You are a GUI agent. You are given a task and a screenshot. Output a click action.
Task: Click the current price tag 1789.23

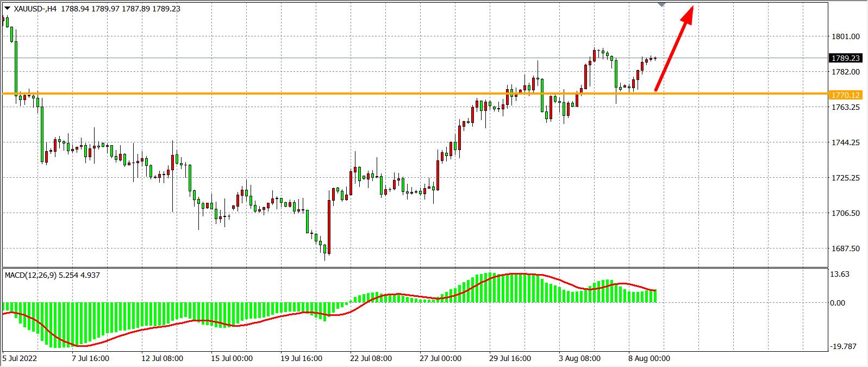click(x=845, y=58)
